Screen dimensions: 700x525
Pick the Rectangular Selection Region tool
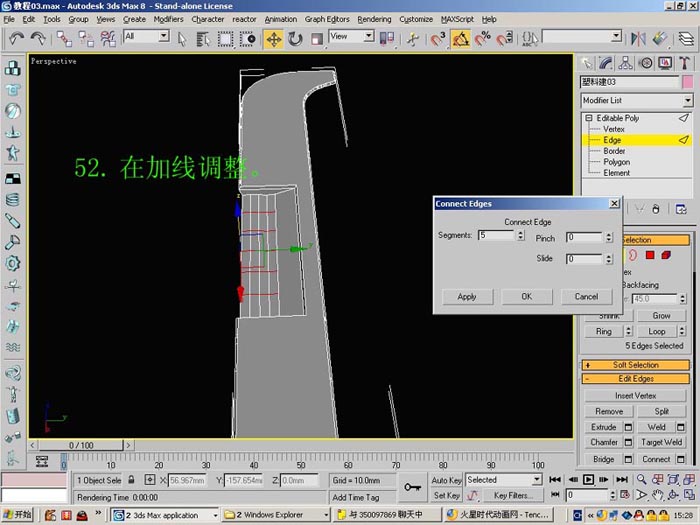(x=225, y=39)
